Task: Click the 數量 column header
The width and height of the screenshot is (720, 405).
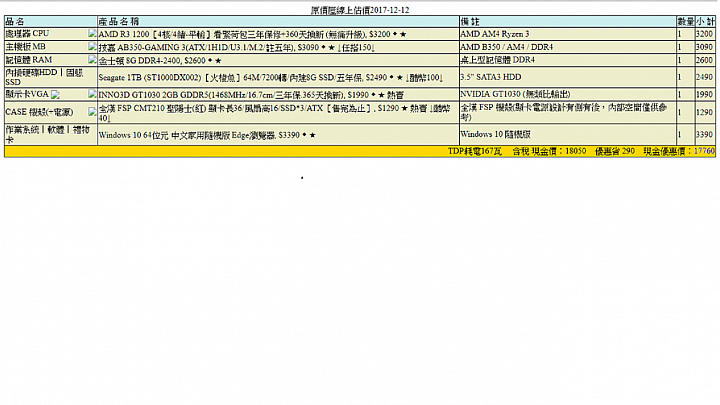Action: [x=686, y=21]
